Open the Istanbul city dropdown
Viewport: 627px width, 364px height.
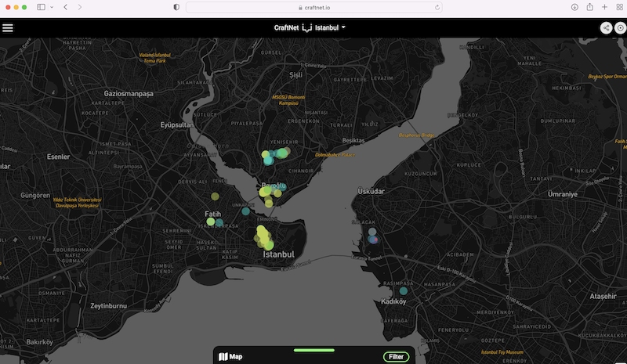(x=330, y=27)
